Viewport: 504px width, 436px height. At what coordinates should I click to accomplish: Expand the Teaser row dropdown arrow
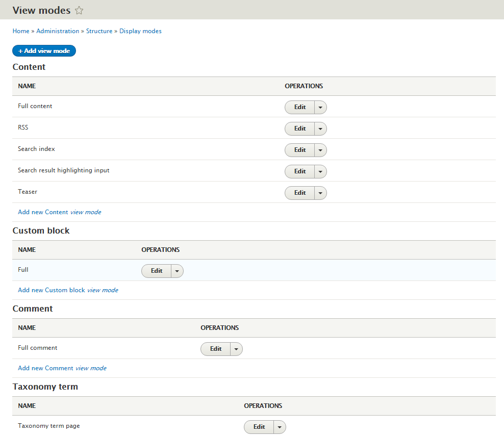pos(320,193)
